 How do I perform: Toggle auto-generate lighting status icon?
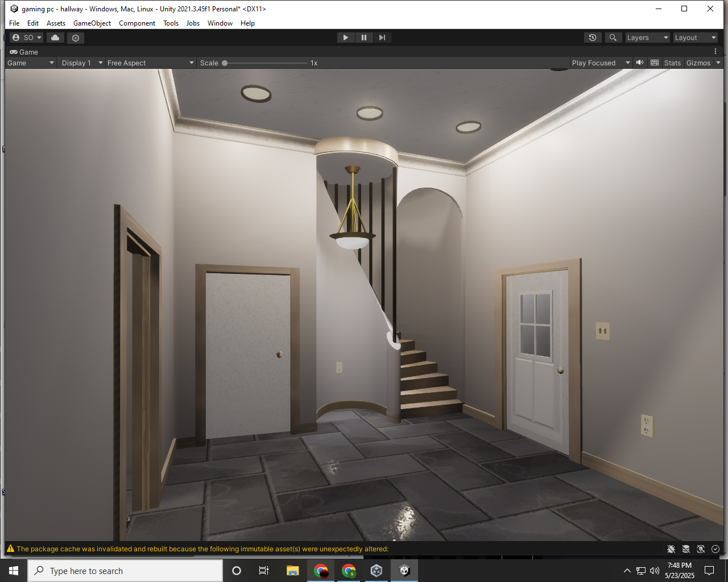pos(701,549)
